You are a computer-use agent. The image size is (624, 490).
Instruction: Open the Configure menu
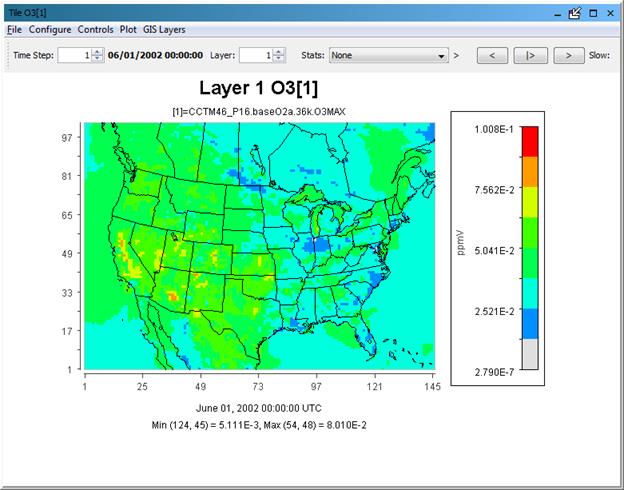pyautogui.click(x=50, y=30)
